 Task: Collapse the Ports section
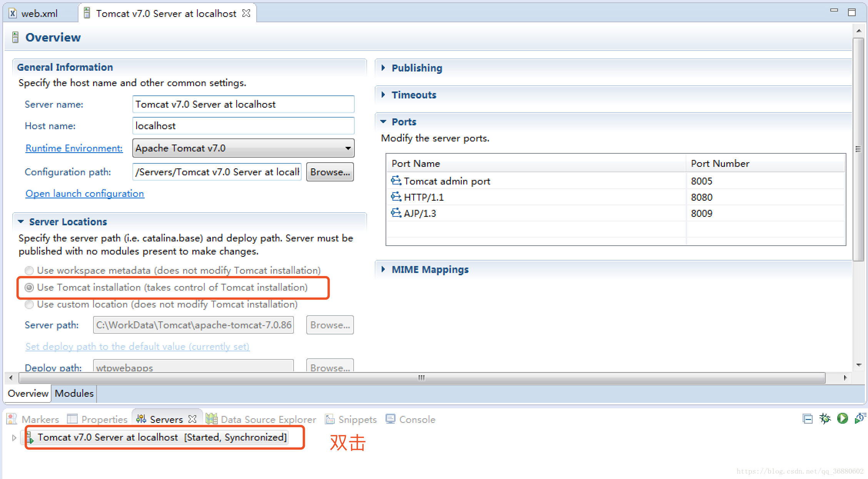tap(383, 121)
